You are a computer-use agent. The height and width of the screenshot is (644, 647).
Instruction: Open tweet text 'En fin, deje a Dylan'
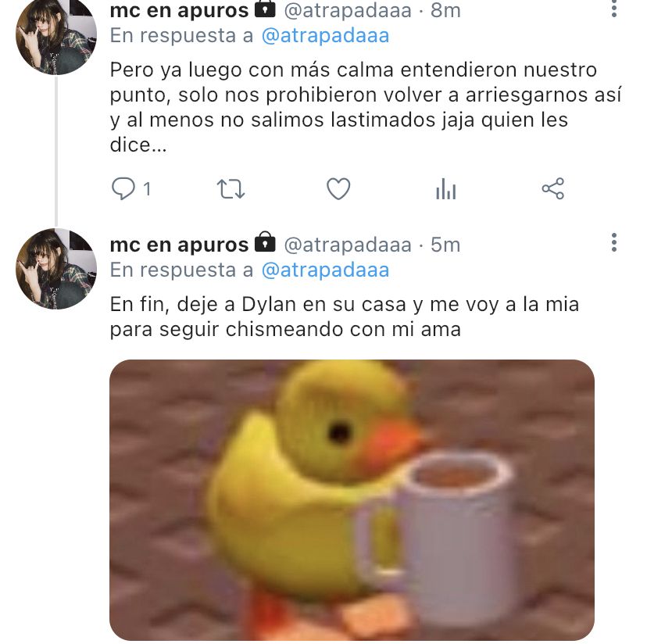click(x=344, y=317)
